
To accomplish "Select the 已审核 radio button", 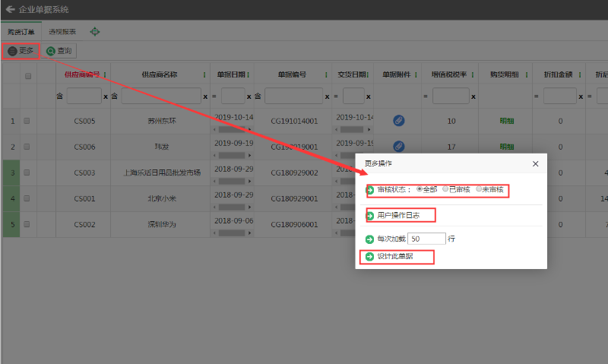I will (x=447, y=189).
